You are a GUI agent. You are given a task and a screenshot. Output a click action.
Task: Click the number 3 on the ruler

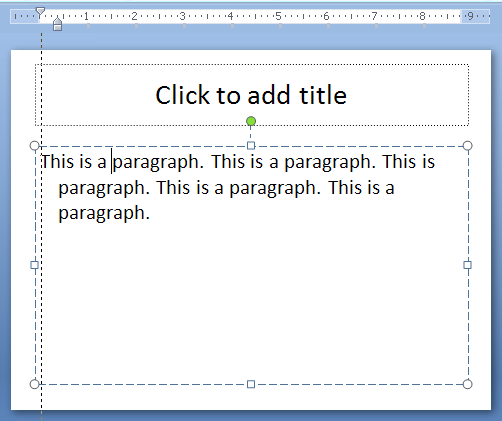click(x=182, y=16)
